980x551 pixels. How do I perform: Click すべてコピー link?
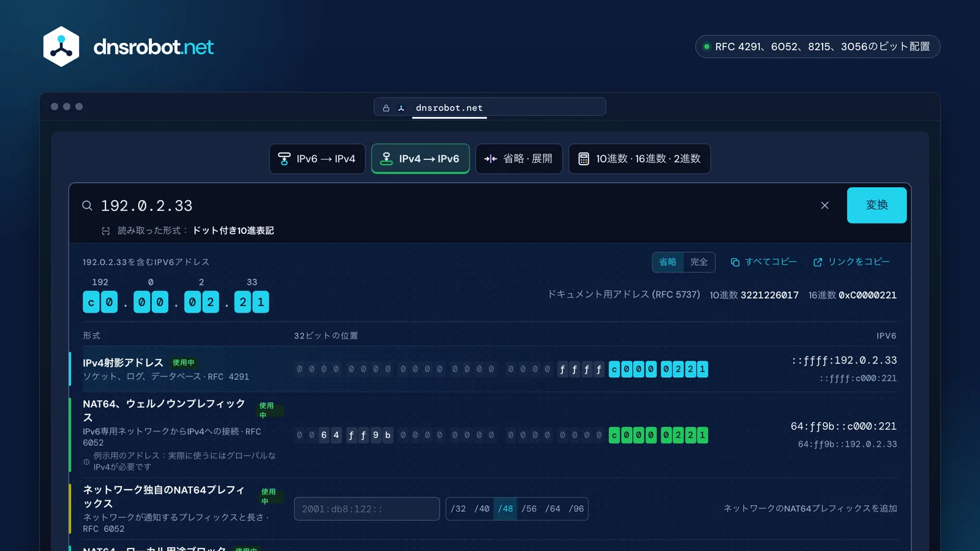pyautogui.click(x=764, y=262)
